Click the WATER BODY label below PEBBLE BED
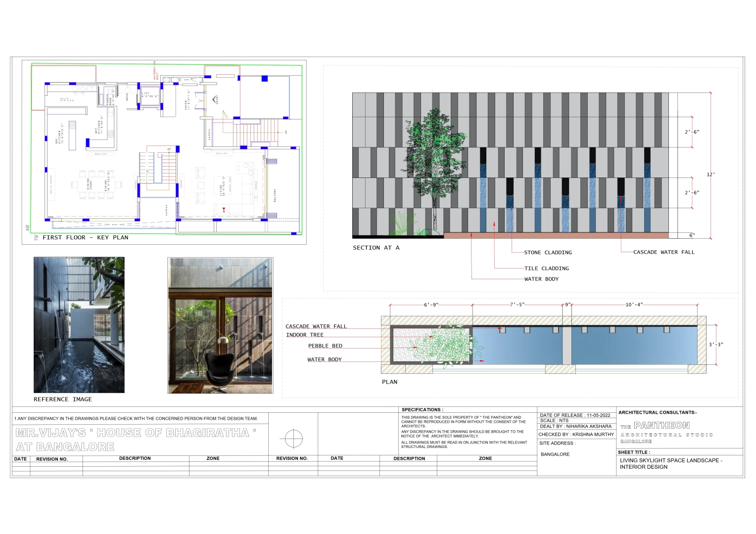The image size is (756, 534). coord(325,360)
